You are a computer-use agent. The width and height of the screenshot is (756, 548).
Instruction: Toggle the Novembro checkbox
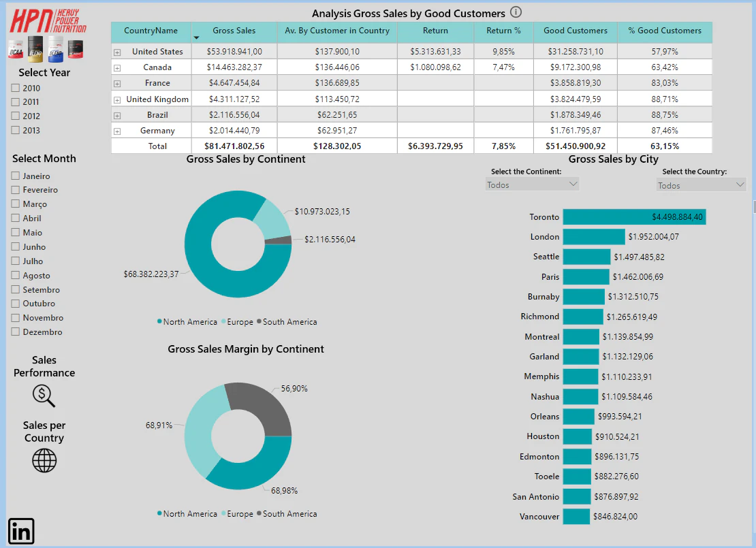click(16, 318)
